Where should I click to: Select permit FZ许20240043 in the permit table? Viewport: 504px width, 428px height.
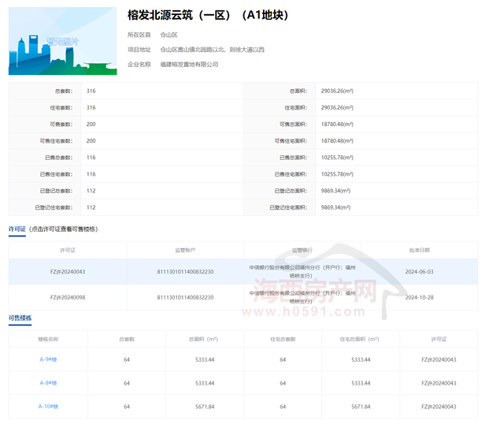(67, 271)
